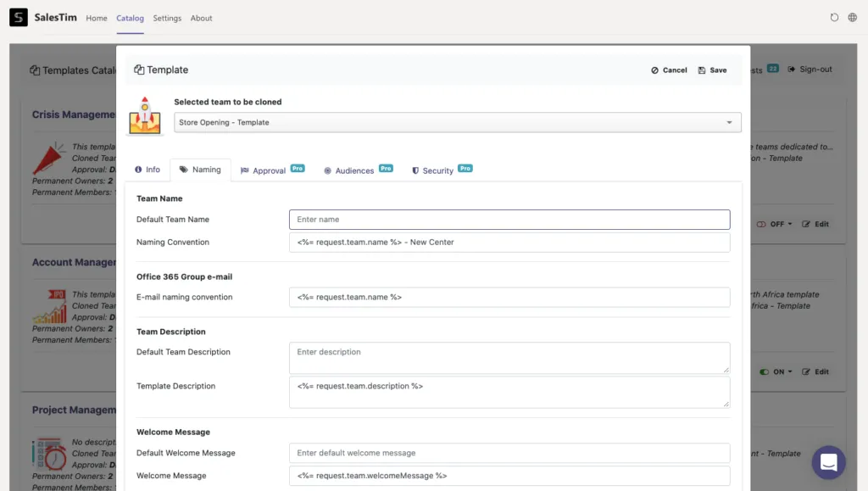Open the arrow beside OFF status

pyautogui.click(x=790, y=224)
